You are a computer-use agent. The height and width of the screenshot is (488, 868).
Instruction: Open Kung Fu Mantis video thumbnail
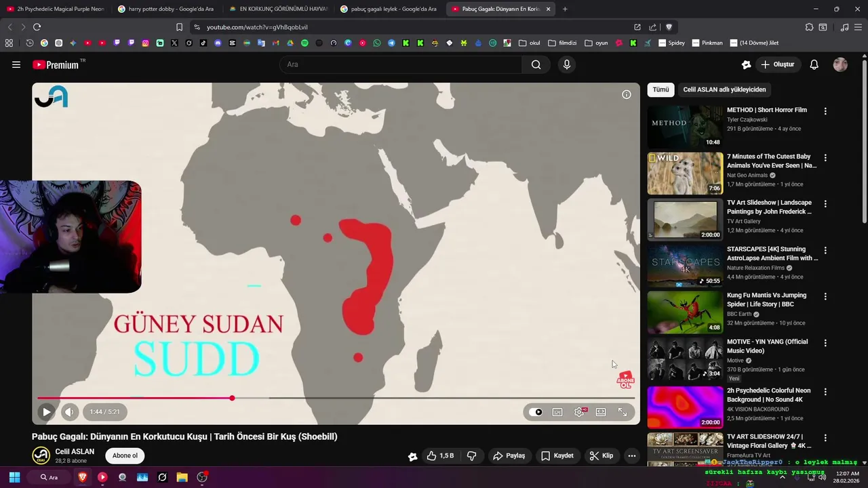pyautogui.click(x=685, y=312)
